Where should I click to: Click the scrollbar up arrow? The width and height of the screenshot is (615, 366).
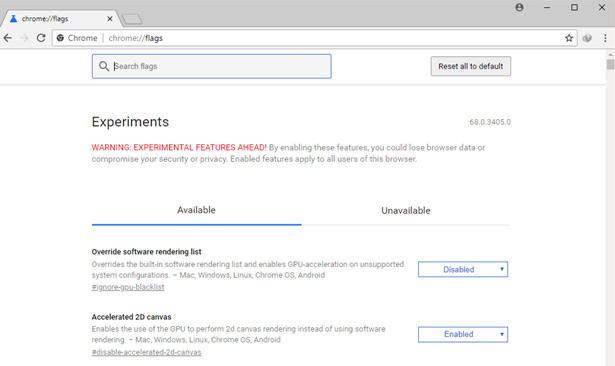[x=610, y=55]
